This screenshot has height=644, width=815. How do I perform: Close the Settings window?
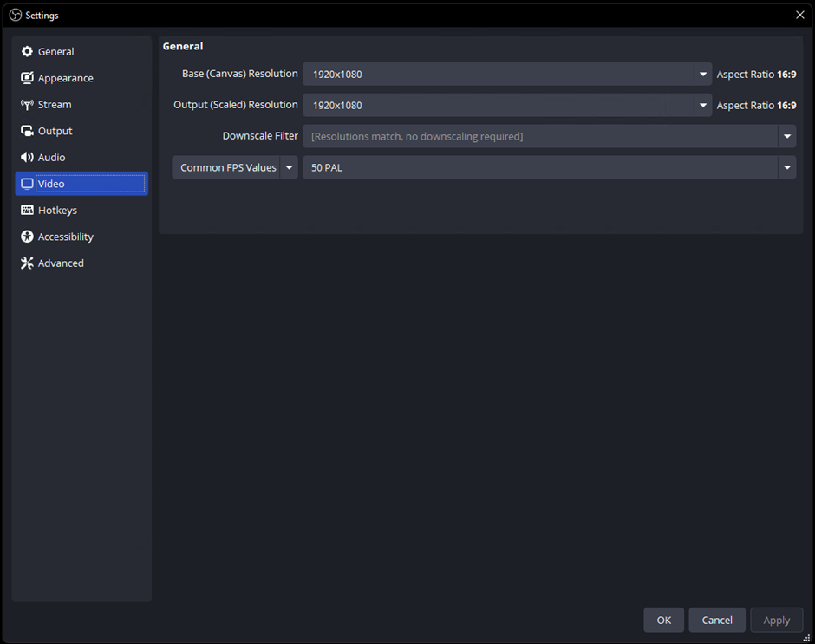pyautogui.click(x=799, y=15)
